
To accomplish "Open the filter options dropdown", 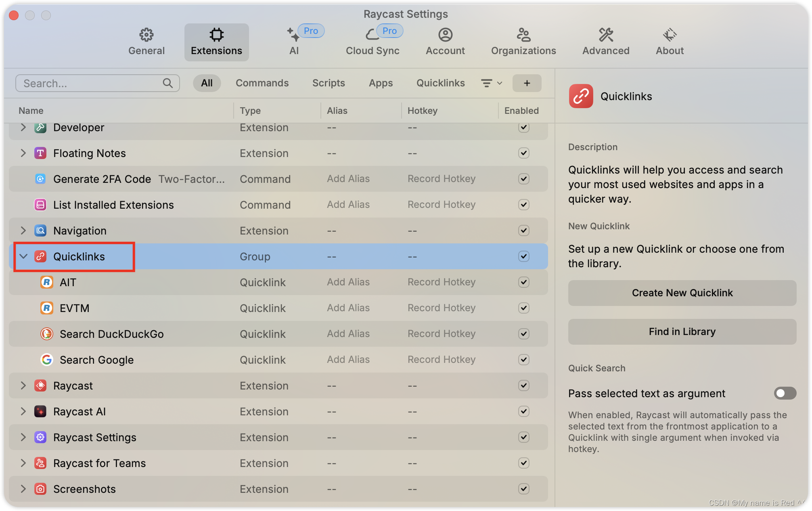I will pyautogui.click(x=491, y=83).
